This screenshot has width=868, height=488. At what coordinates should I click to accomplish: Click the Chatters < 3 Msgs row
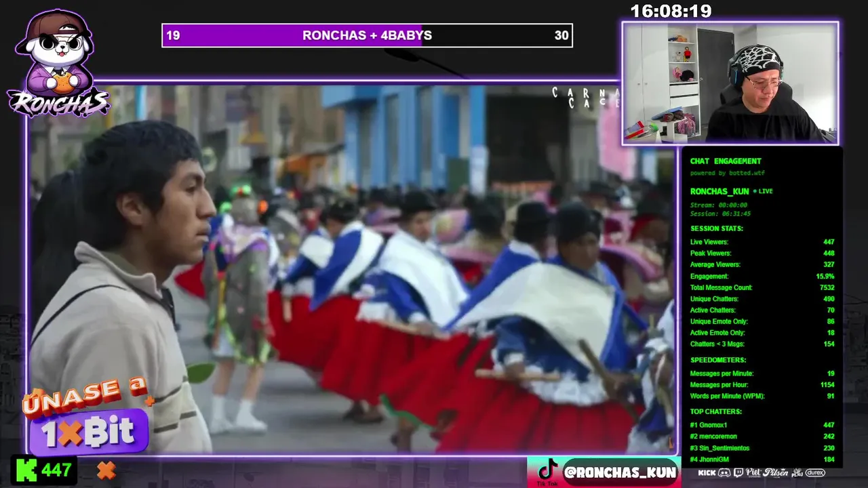pos(762,344)
